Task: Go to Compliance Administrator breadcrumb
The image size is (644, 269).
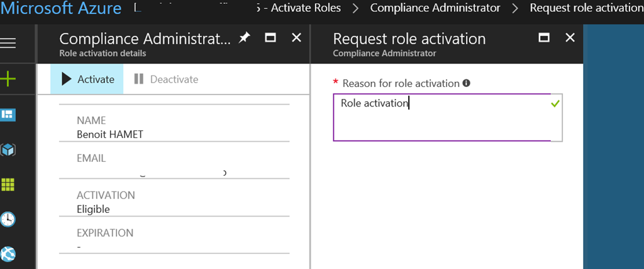Action: click(x=435, y=8)
